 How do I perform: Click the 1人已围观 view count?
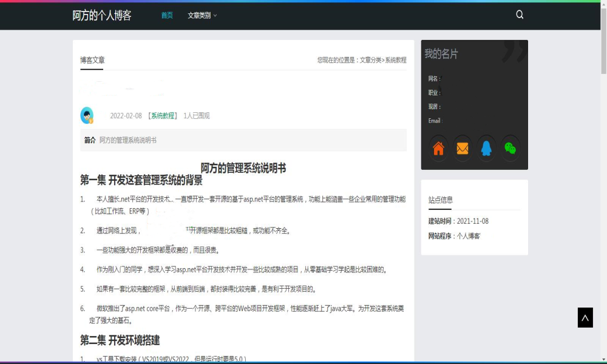pyautogui.click(x=197, y=116)
